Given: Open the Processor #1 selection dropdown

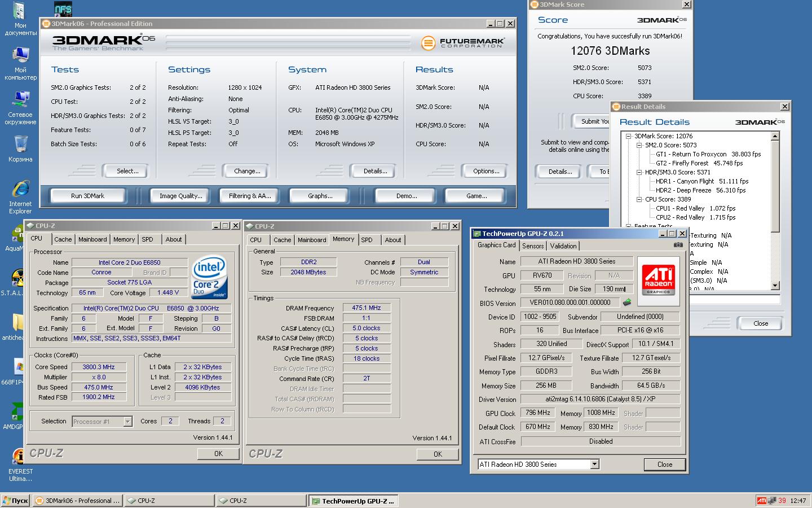Looking at the screenshot, I should pos(127,422).
